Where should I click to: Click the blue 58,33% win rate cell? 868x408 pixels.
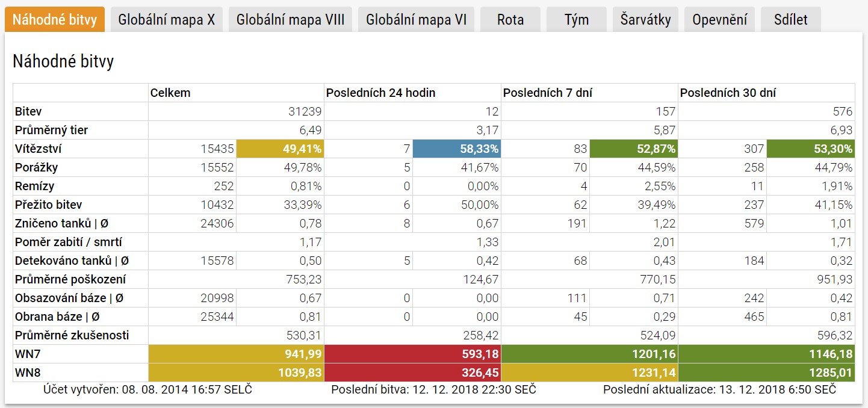(x=457, y=149)
